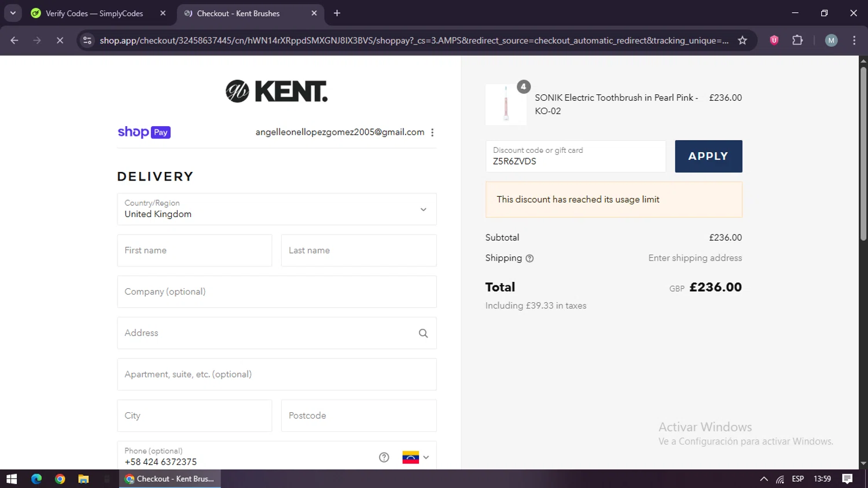Image resolution: width=868 pixels, height=488 pixels.
Task: Open the tab search dropdown arrow
Action: 13,13
